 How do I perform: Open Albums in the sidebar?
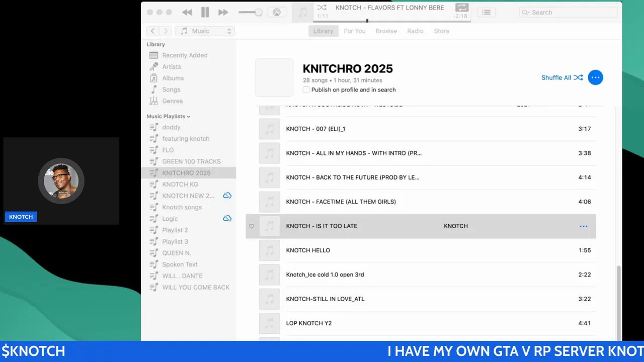click(173, 78)
